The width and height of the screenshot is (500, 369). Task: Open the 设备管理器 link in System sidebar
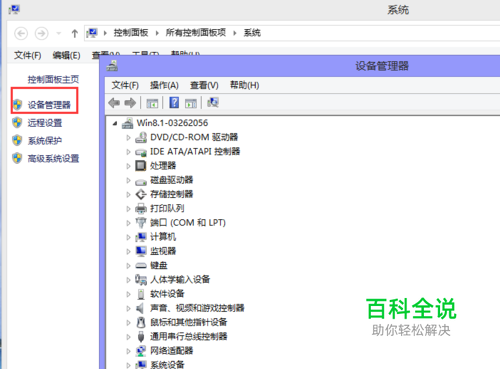[x=49, y=105]
